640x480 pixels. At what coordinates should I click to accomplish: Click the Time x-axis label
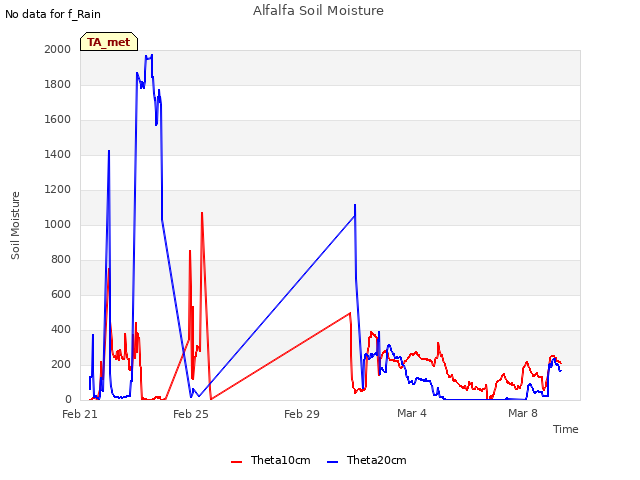click(566, 429)
